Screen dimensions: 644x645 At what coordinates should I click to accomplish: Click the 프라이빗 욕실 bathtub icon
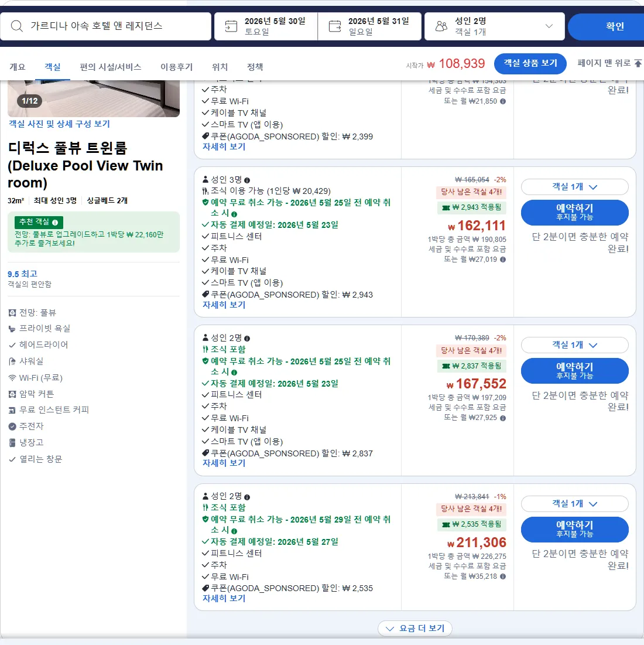[x=12, y=329]
